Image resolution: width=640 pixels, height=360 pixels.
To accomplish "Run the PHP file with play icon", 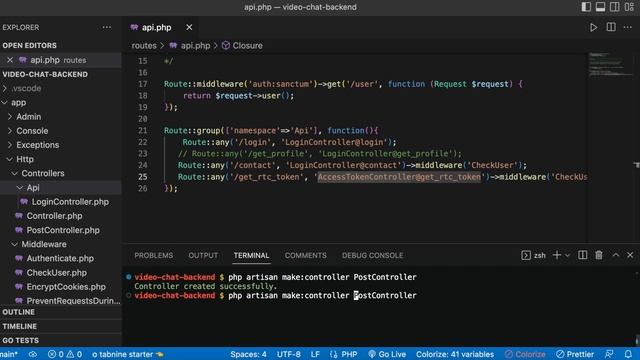I will coord(593,27).
